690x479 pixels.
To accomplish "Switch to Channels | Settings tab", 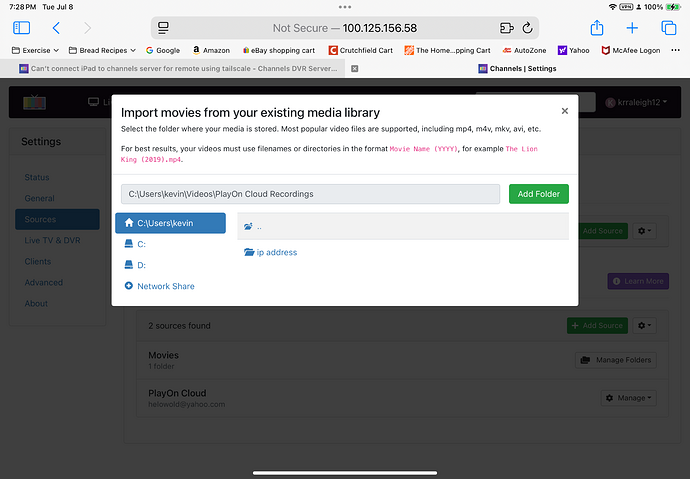I will coord(516,68).
